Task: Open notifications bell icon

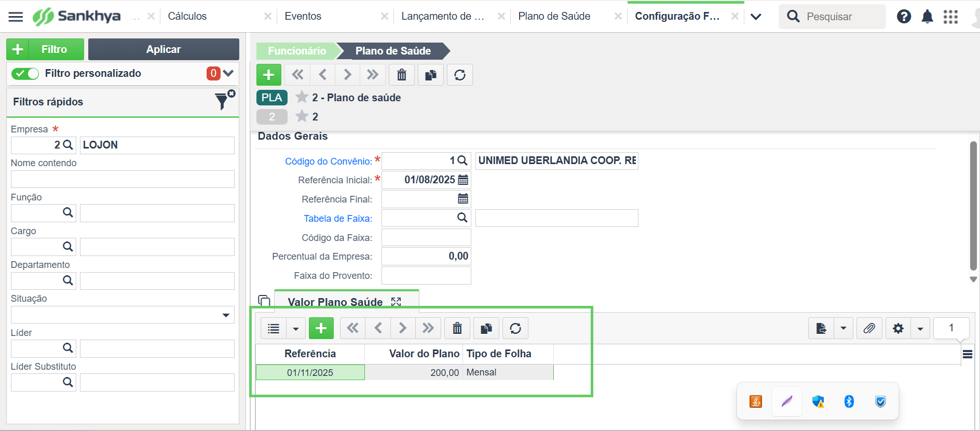Action: 927,17
